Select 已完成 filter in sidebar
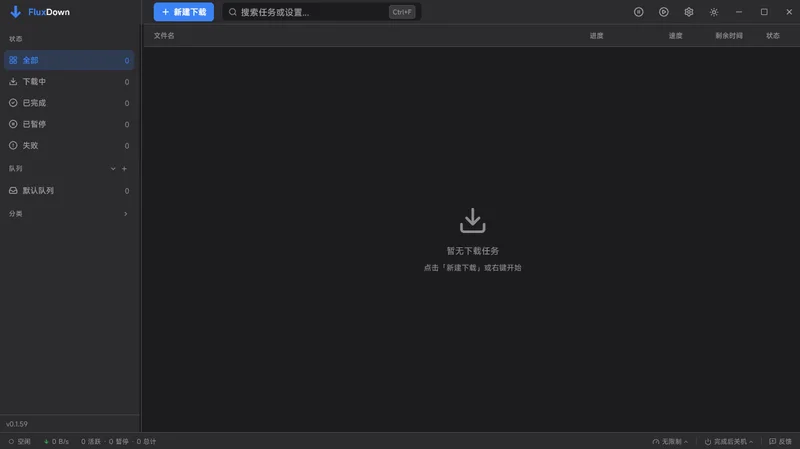 69,103
